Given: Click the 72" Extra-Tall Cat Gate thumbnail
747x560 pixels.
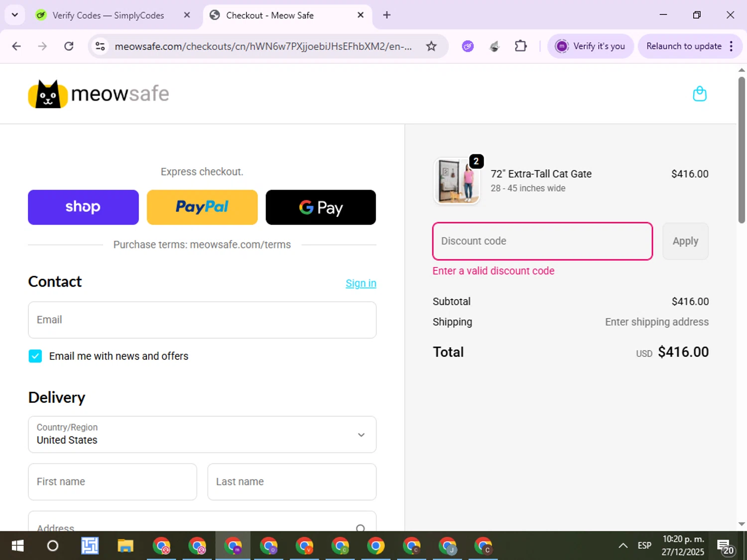Looking at the screenshot, I should pos(457,181).
